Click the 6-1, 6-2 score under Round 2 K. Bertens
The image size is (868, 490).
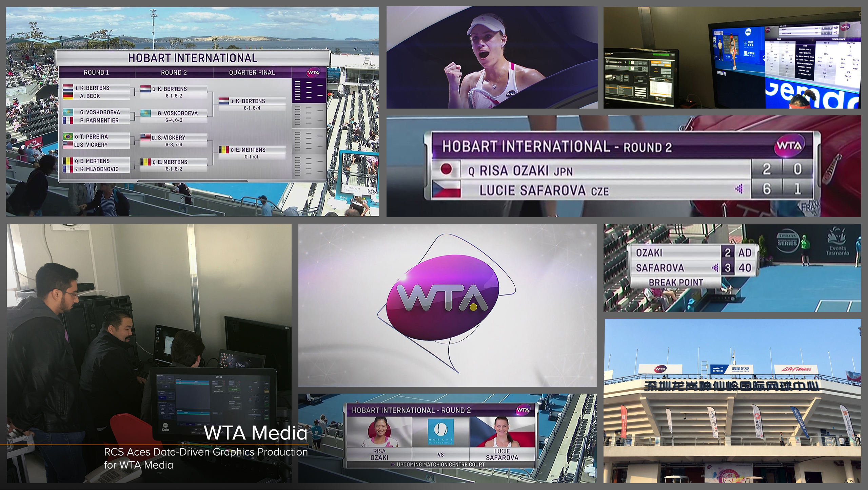(x=174, y=96)
